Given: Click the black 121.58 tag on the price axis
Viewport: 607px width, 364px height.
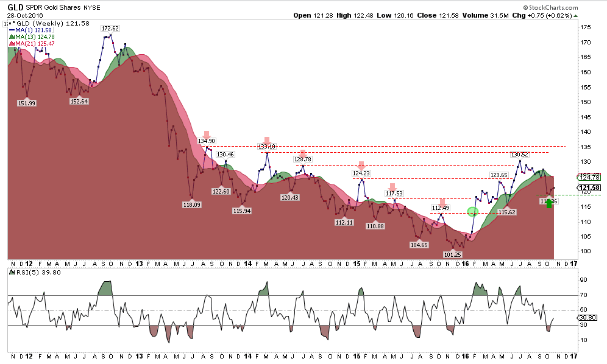Looking at the screenshot, I should point(589,187).
